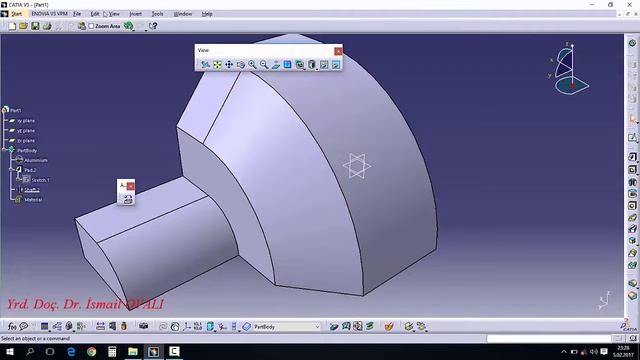Screen dimensions: 640x360
Task: Collapse the PartBody node in tree
Action: click(4, 150)
